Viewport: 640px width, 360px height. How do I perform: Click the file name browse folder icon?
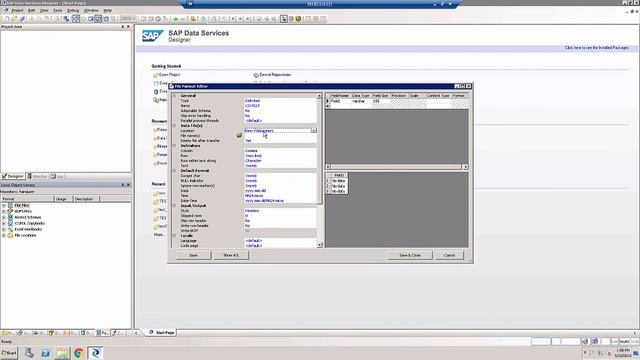(x=240, y=136)
